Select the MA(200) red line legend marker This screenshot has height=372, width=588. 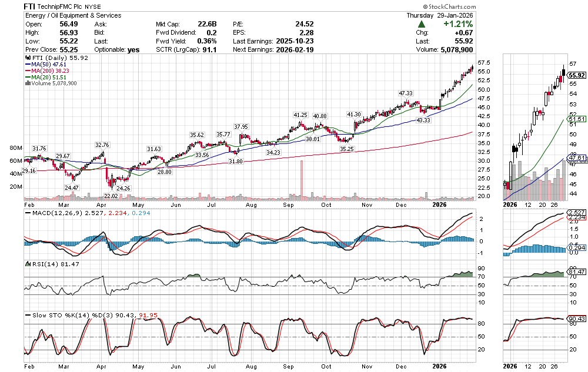point(28,71)
